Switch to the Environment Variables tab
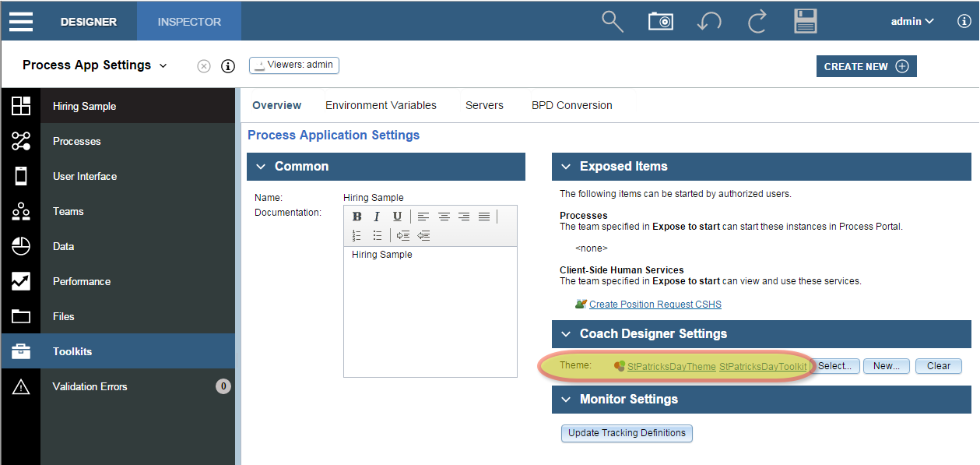980x465 pixels. [381, 105]
